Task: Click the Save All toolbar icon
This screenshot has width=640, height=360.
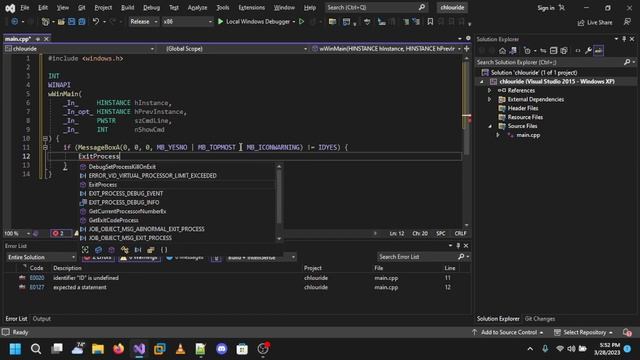Action: [x=82, y=22]
